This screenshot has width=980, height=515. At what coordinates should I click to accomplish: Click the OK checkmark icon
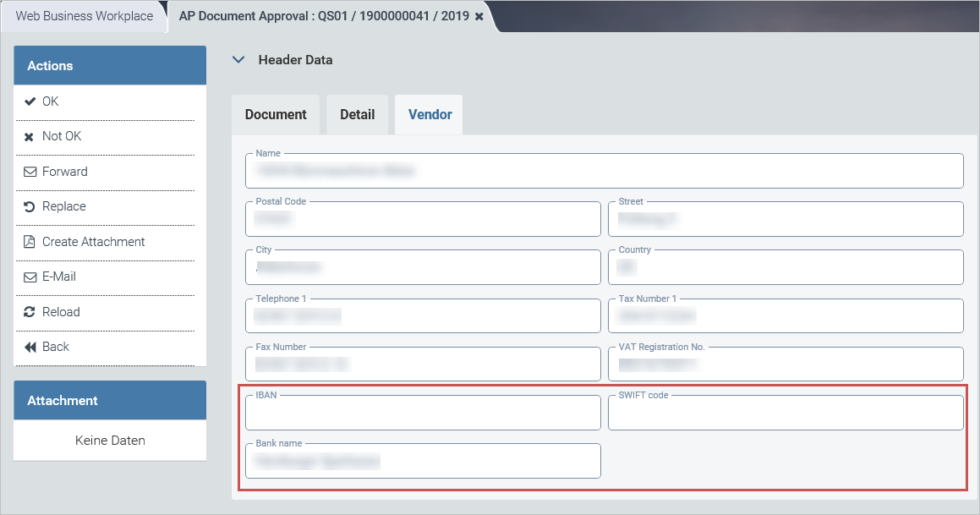click(30, 101)
